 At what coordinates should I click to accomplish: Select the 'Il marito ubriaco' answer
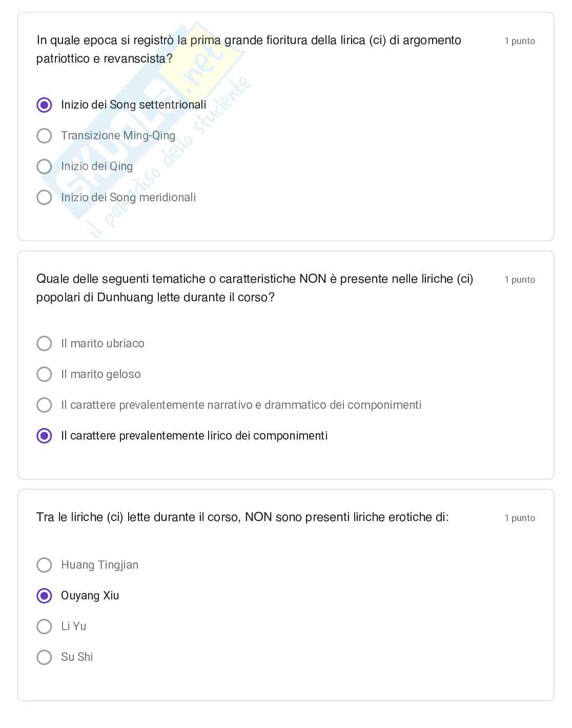[45, 343]
